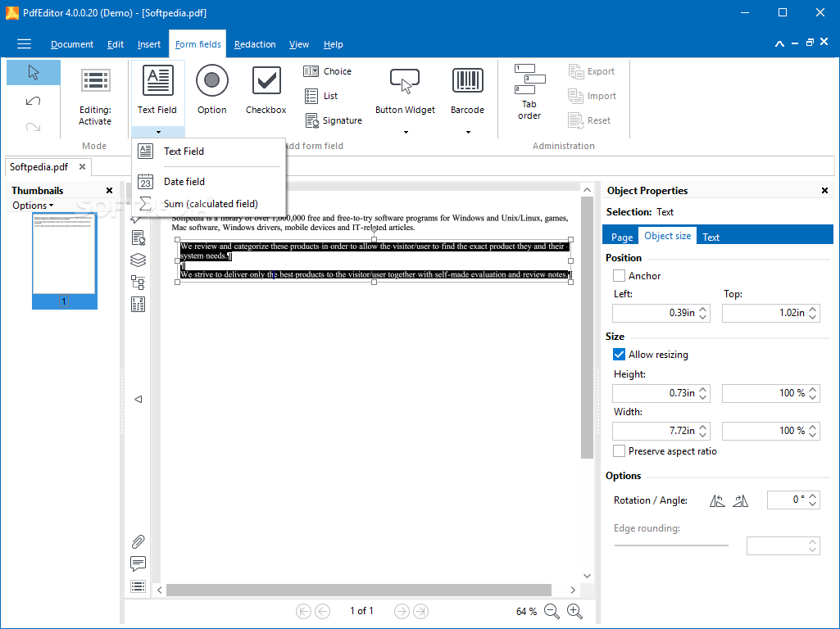Open the Insert ribbon tab
The height and width of the screenshot is (629, 840).
click(149, 44)
